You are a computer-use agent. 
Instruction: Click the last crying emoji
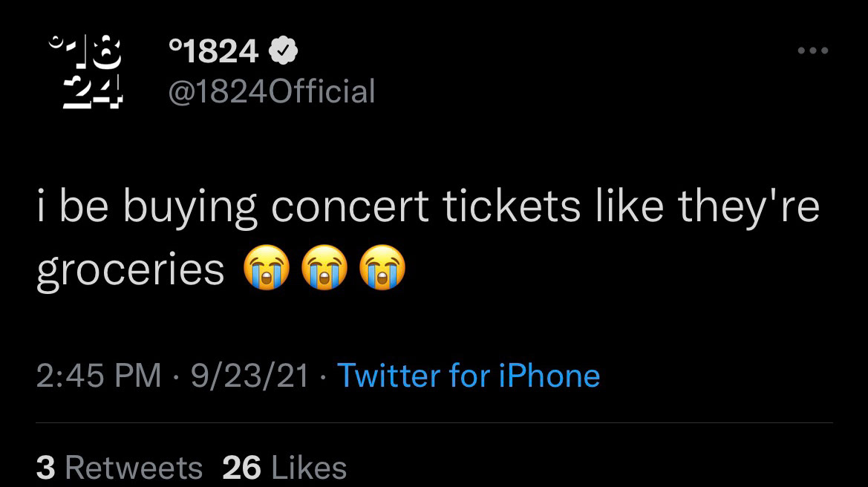click(382, 269)
